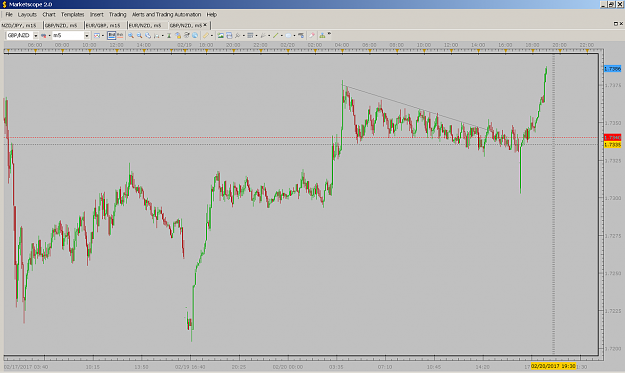Click the faint pointer tool before line tool
The image size is (625, 373).
point(263,35)
